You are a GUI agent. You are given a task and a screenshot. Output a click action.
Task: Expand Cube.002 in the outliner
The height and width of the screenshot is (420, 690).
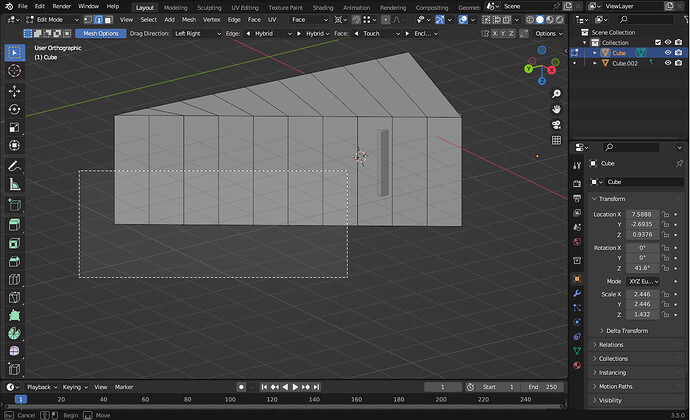[x=595, y=63]
